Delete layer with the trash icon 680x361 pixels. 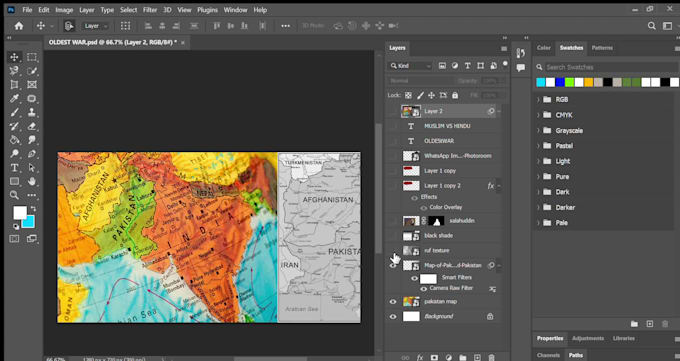491,358
